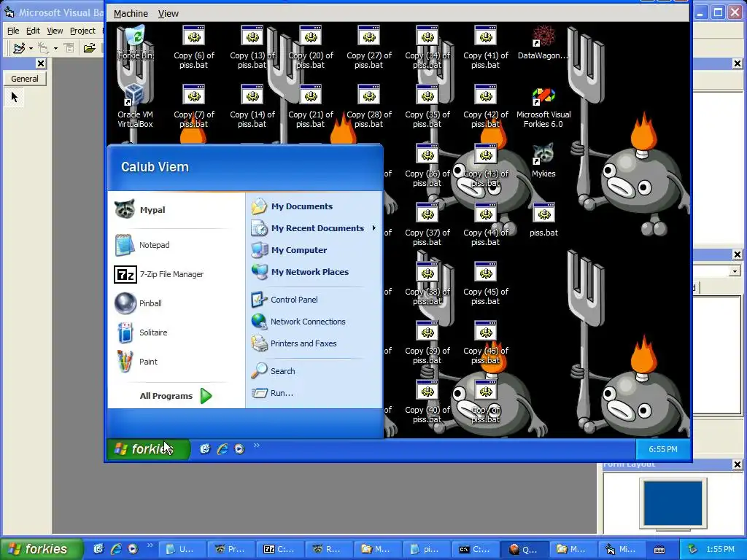Select the Mykies raccoon desktop shortcut

(543, 160)
